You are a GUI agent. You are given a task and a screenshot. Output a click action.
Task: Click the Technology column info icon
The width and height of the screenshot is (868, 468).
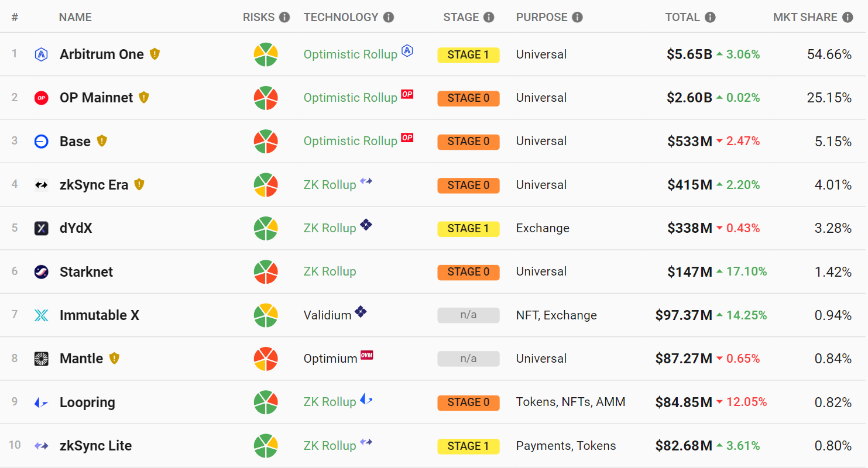click(x=389, y=18)
